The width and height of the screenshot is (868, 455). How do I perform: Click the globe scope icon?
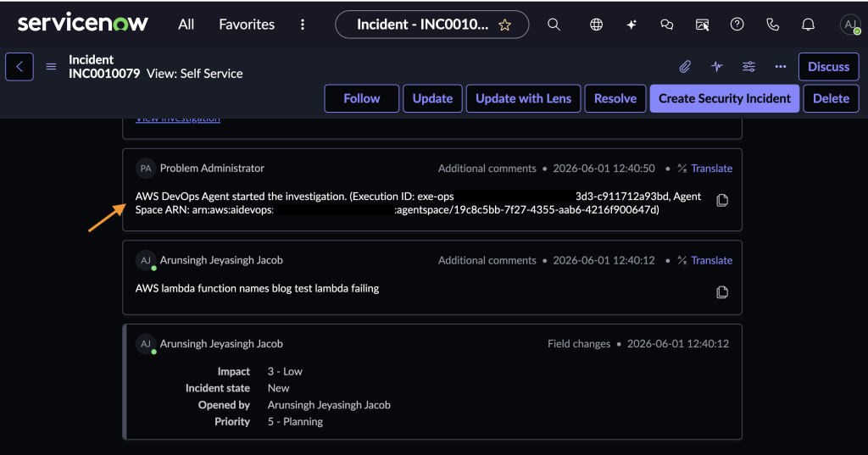596,25
